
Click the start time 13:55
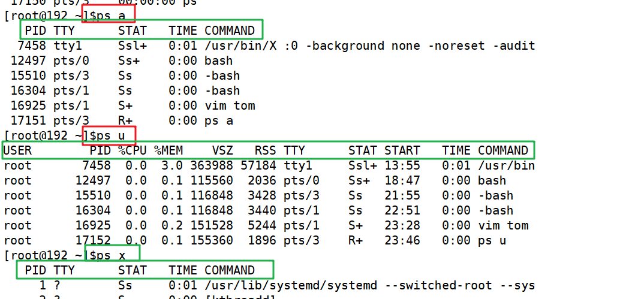click(x=402, y=166)
